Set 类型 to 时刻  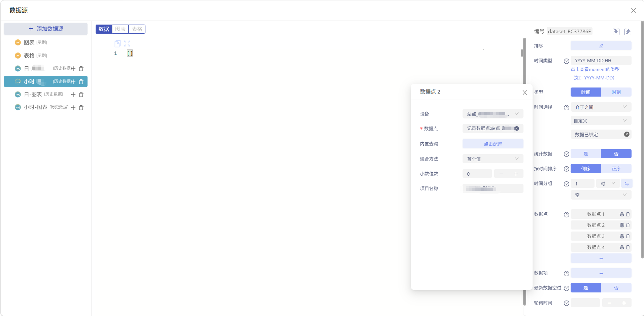click(616, 92)
